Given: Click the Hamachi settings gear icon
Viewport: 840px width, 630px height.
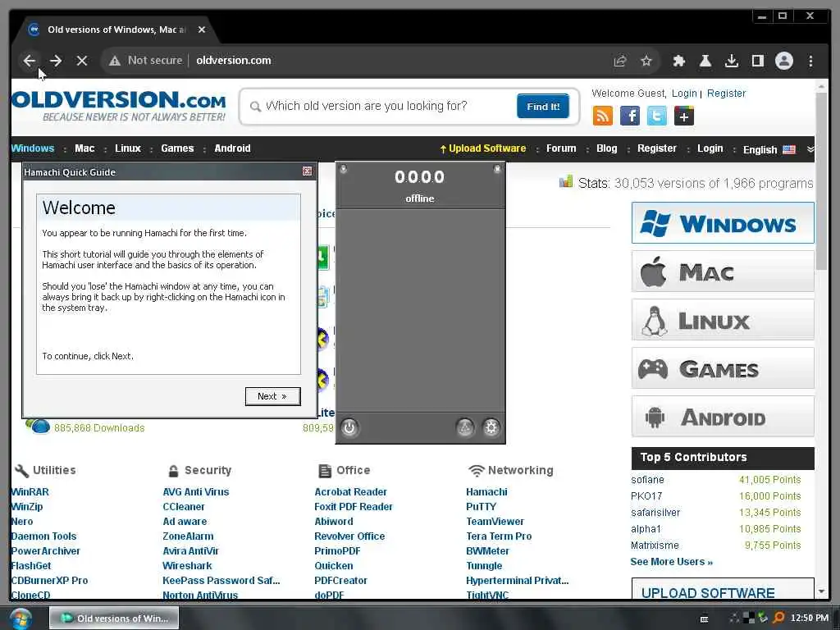Looking at the screenshot, I should [x=491, y=427].
